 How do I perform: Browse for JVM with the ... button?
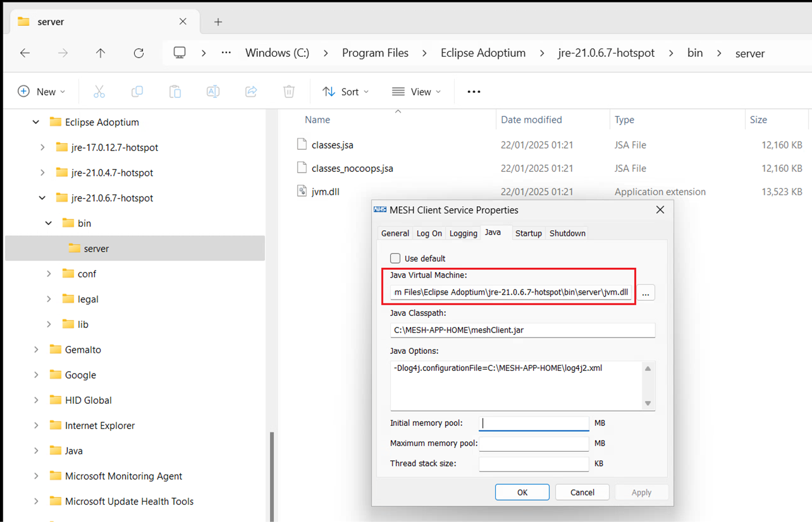click(x=646, y=293)
